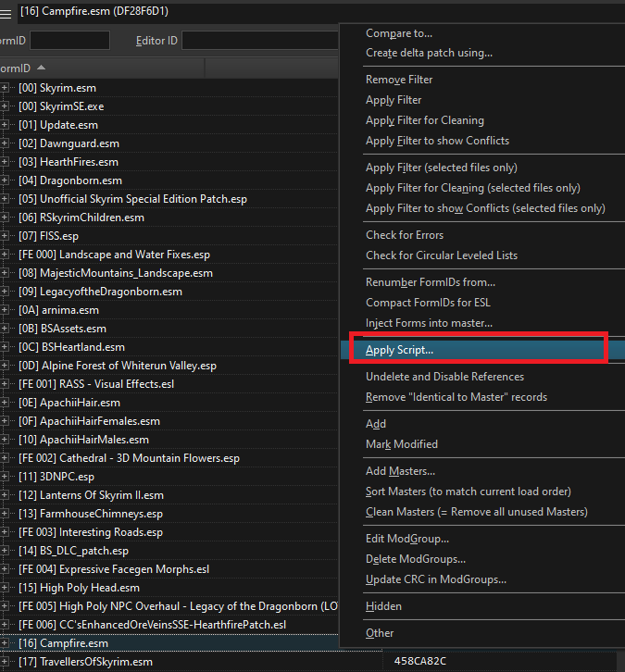Expand the 3DNPC.esp node
Viewport: 625px width, 672px height.
point(4,477)
